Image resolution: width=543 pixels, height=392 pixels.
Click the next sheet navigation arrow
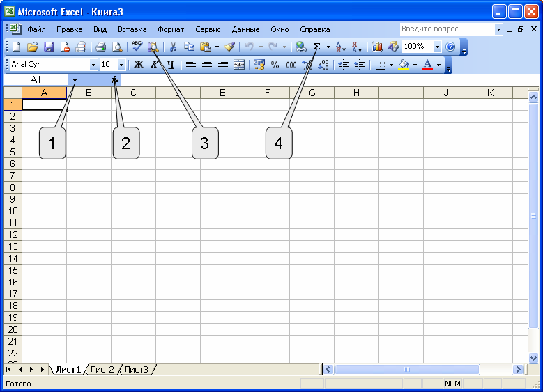(31, 369)
